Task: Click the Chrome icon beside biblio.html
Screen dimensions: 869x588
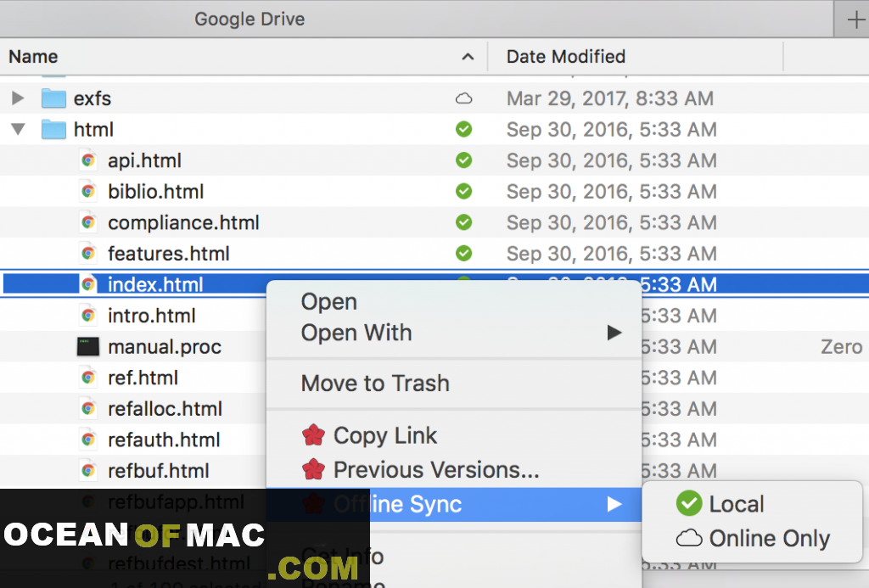Action: tap(87, 192)
